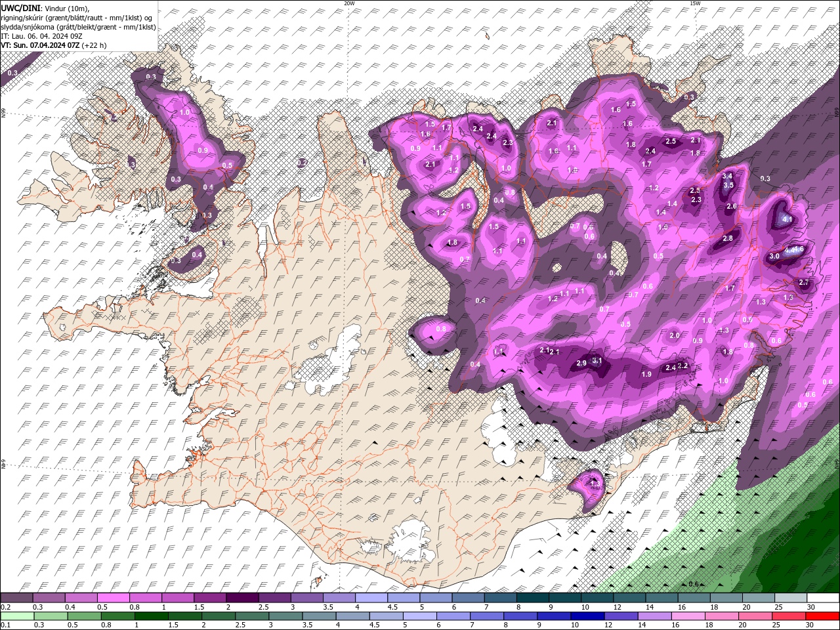Viewport: 840px width, 630px height.
Task: Pick the palest green swatch starting at 0.1
Action: pyautogui.click(x=17, y=616)
